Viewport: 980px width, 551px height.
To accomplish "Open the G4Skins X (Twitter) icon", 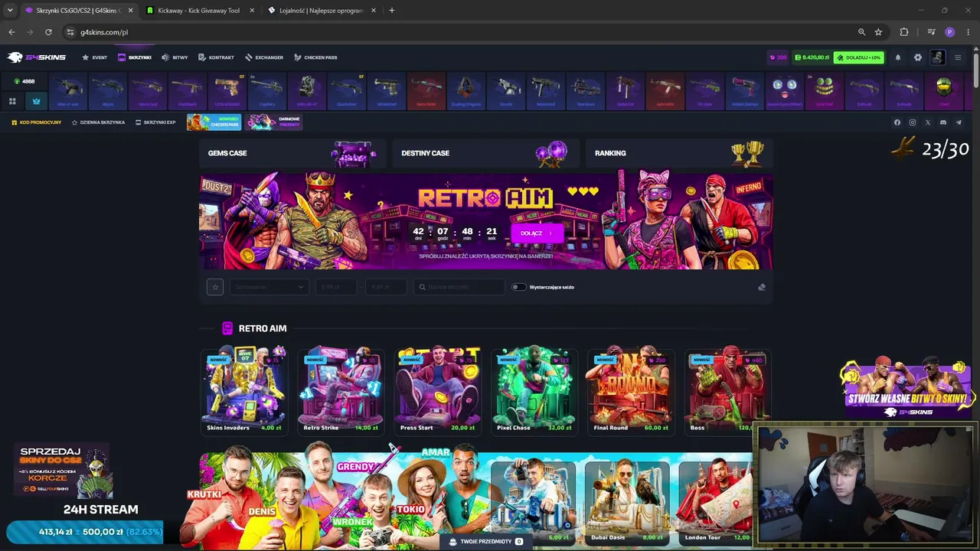I will click(928, 122).
